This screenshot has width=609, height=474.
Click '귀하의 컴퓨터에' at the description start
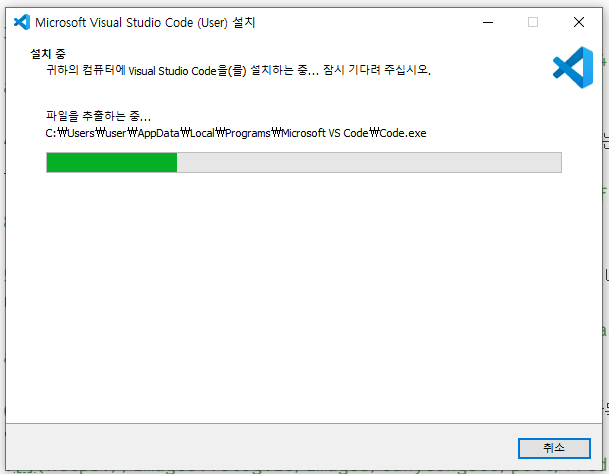86,70
